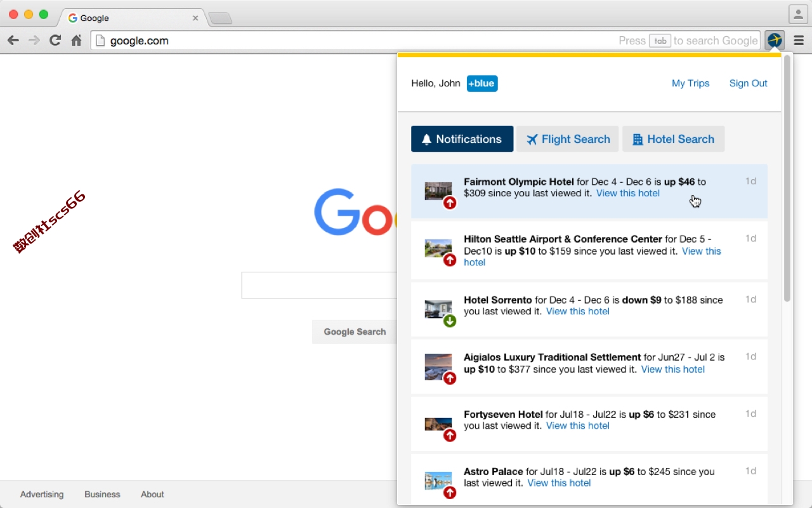
Task: Click the Astro Palace thumbnail
Action: click(438, 481)
